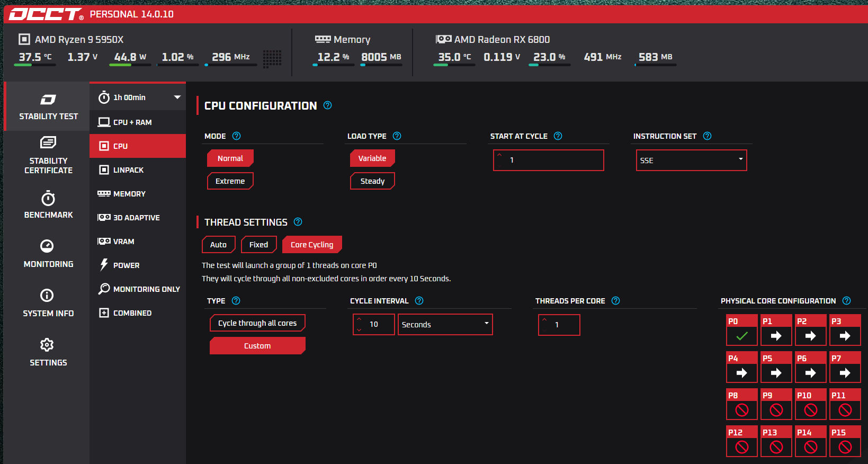Click the Type help icon
Screen dimensions: 868x464
(236, 301)
